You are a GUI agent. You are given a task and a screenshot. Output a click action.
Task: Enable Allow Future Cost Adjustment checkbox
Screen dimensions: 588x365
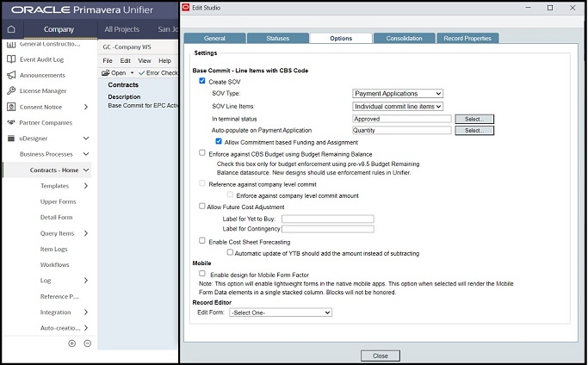(201, 206)
